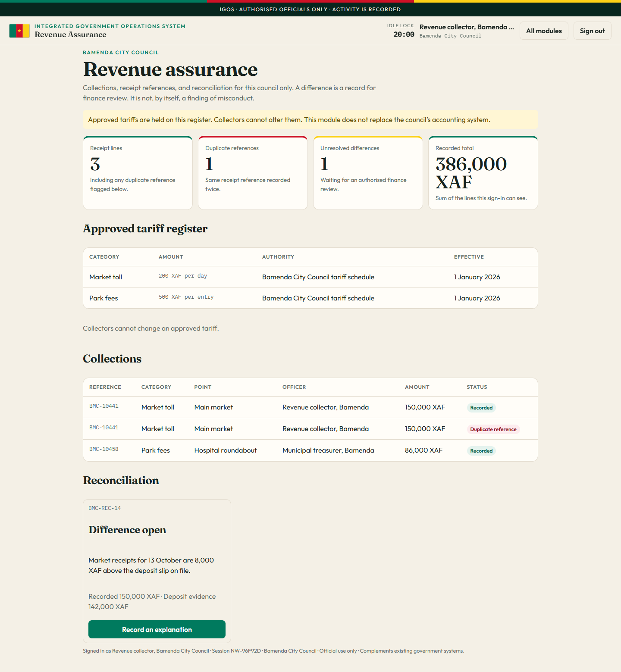This screenshot has height=672, width=621.
Task: Click Municipal treasurer, Bamenda officer cell
Action: tap(328, 450)
